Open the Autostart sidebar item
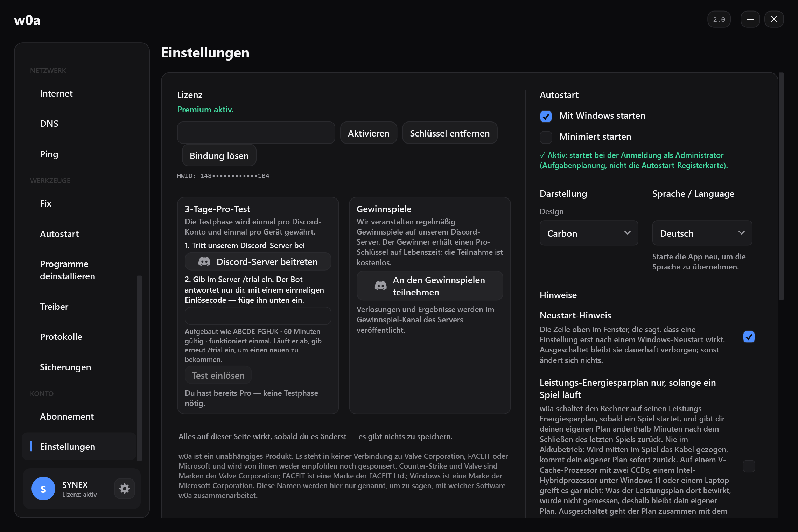 click(x=79, y=234)
